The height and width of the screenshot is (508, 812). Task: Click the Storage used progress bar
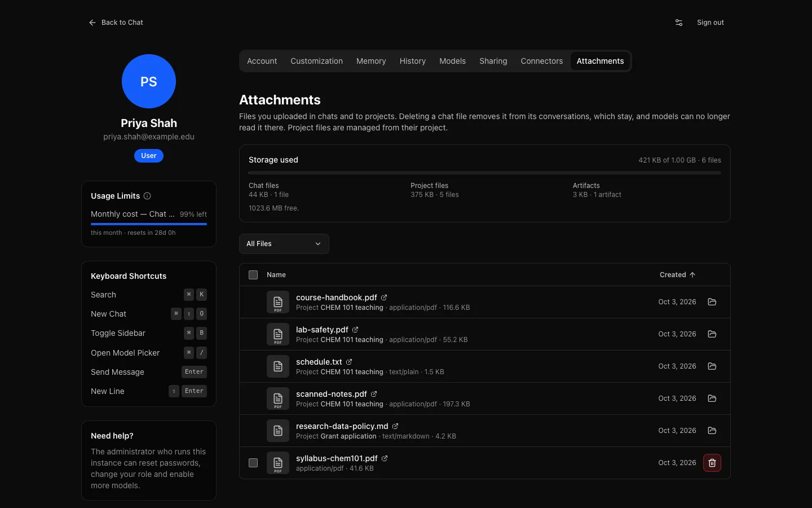[485, 173]
